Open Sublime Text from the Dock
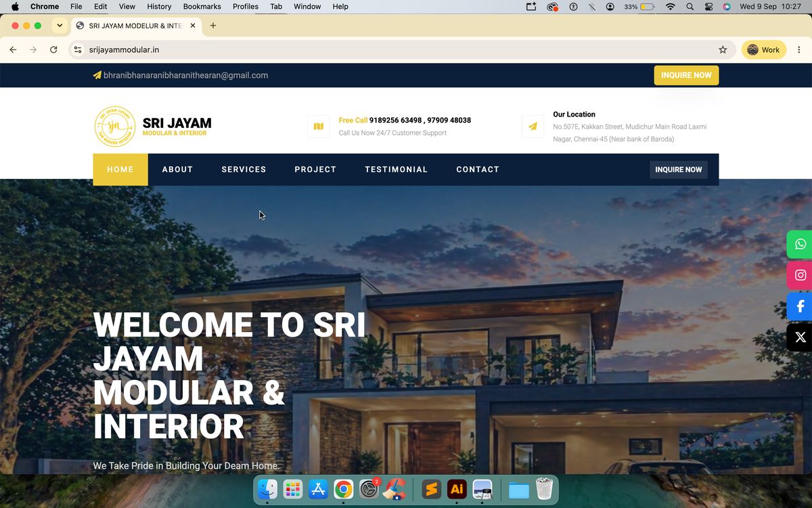Image resolution: width=812 pixels, height=508 pixels. [x=432, y=489]
